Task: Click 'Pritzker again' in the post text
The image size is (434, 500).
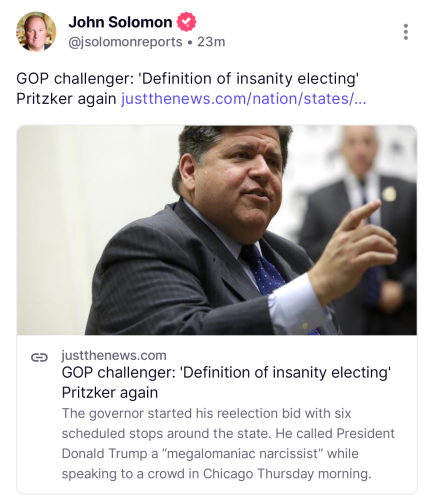Action: click(x=66, y=99)
